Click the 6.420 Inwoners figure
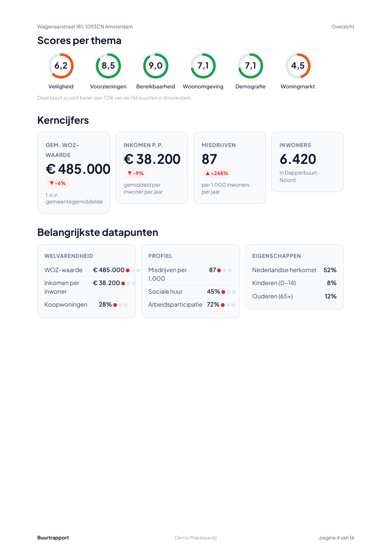Screen dimensions: 392x555 (298, 159)
